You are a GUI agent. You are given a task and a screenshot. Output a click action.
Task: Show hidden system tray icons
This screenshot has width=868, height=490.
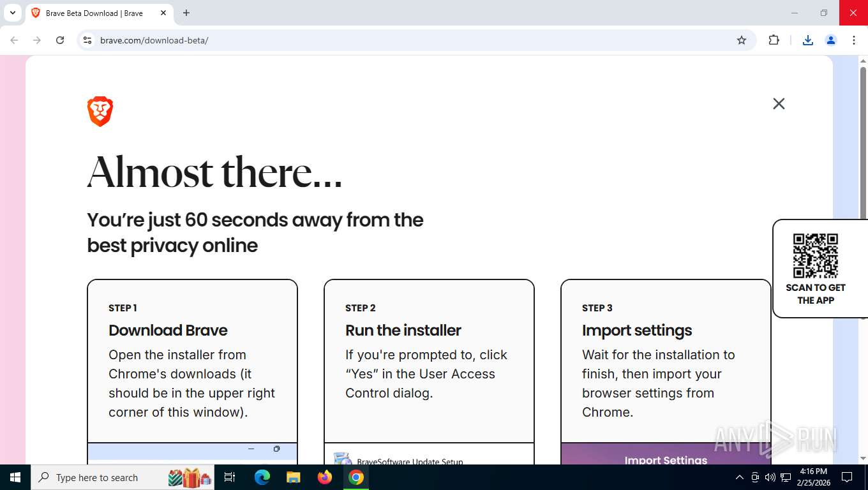pos(740,477)
